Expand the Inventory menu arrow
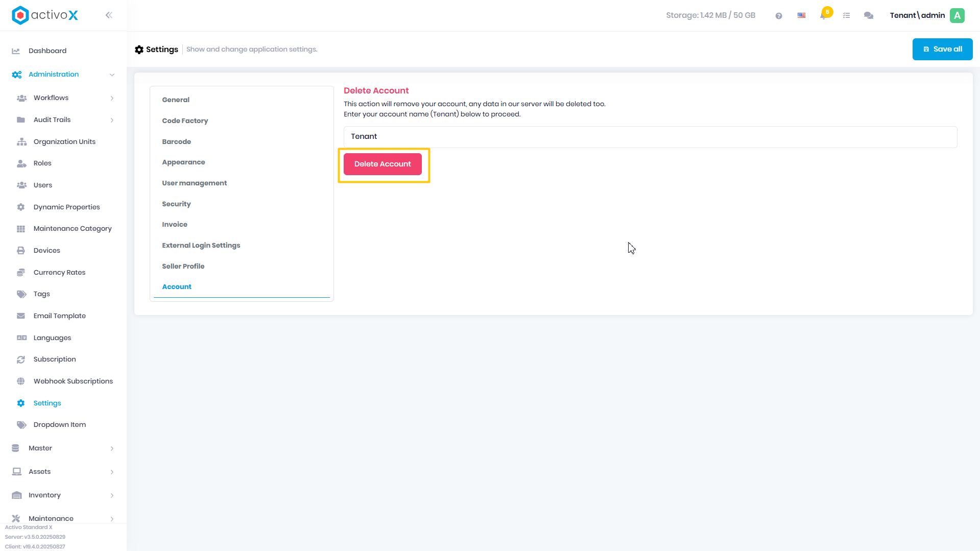980x551 pixels. click(112, 495)
